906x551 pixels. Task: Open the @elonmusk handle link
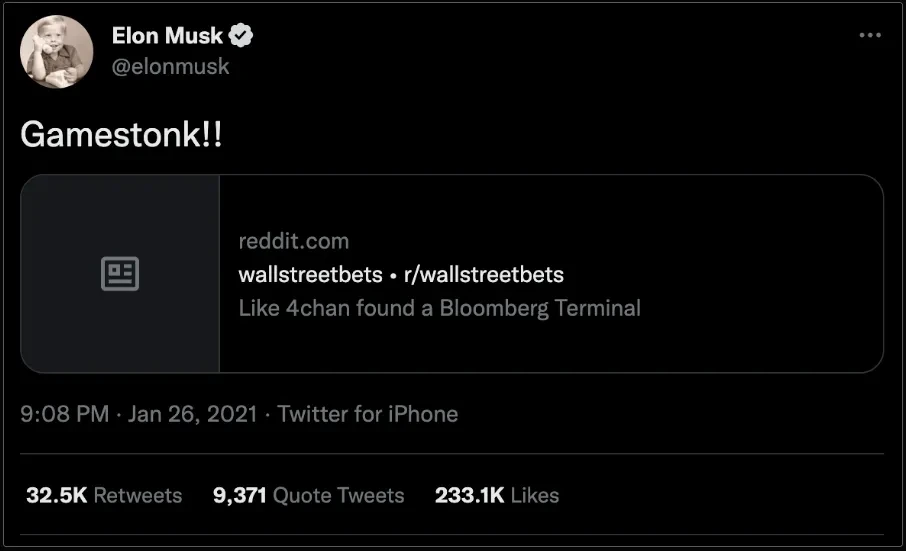tap(170, 66)
